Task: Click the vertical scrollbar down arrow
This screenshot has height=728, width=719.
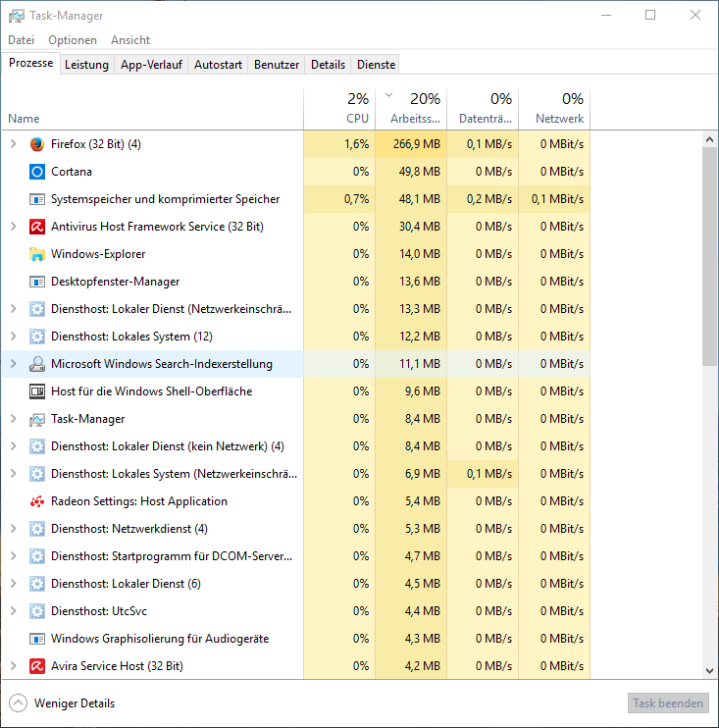Action: coord(710,670)
